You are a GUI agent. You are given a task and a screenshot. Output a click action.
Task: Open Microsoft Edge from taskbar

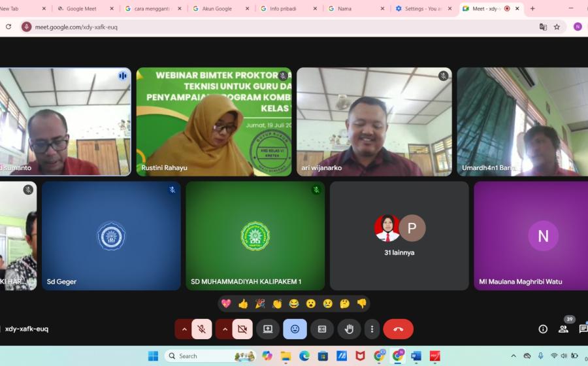[304, 356]
